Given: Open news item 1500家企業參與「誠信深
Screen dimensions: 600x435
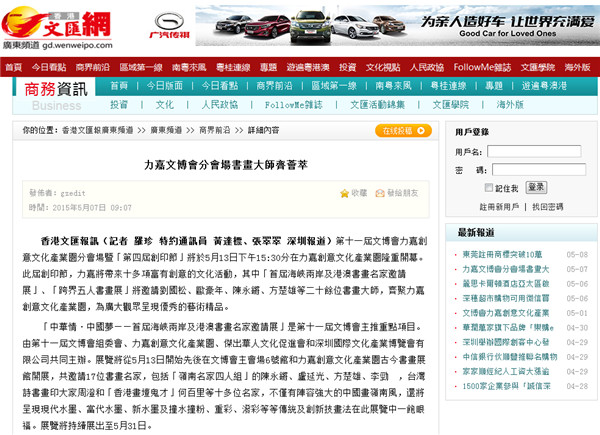Looking at the screenshot, I should [x=506, y=386].
